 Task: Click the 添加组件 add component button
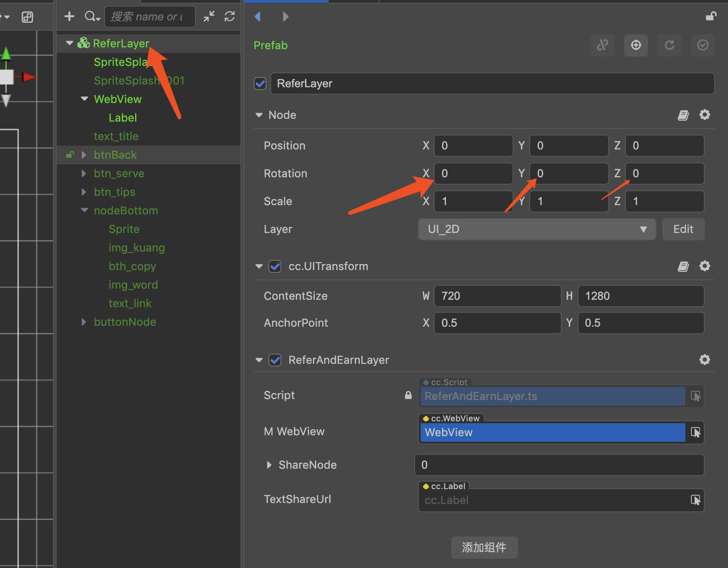pos(484,548)
